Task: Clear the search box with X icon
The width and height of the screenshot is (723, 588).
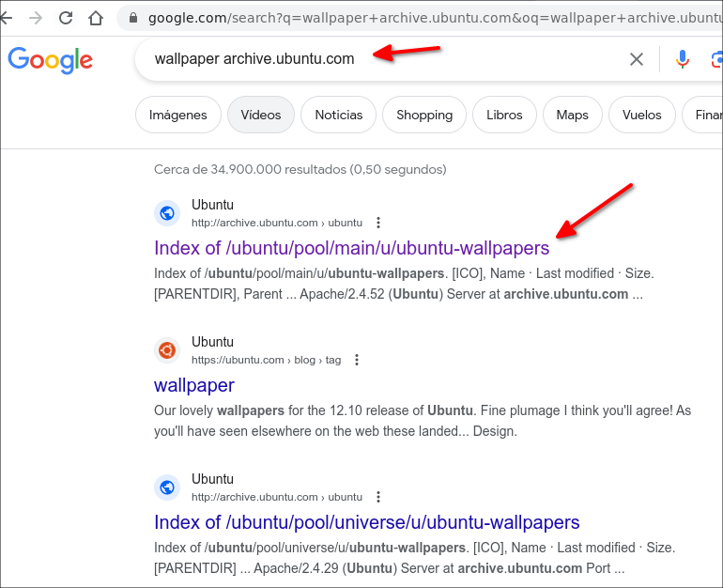Action: [637, 59]
